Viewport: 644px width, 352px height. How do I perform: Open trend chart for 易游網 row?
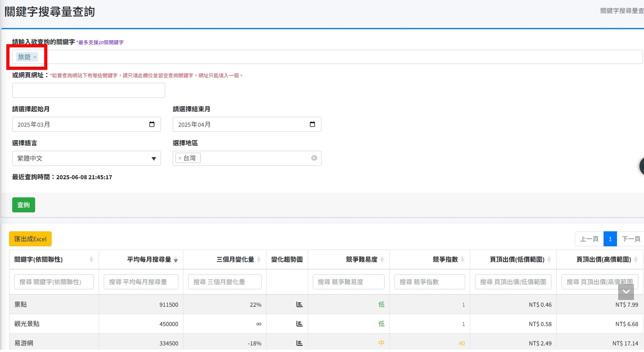[x=299, y=343]
